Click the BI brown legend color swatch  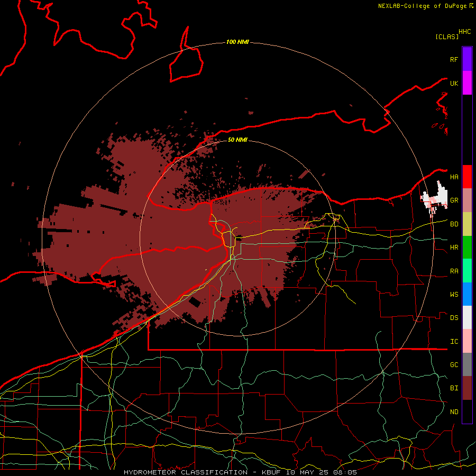pyautogui.click(x=467, y=388)
